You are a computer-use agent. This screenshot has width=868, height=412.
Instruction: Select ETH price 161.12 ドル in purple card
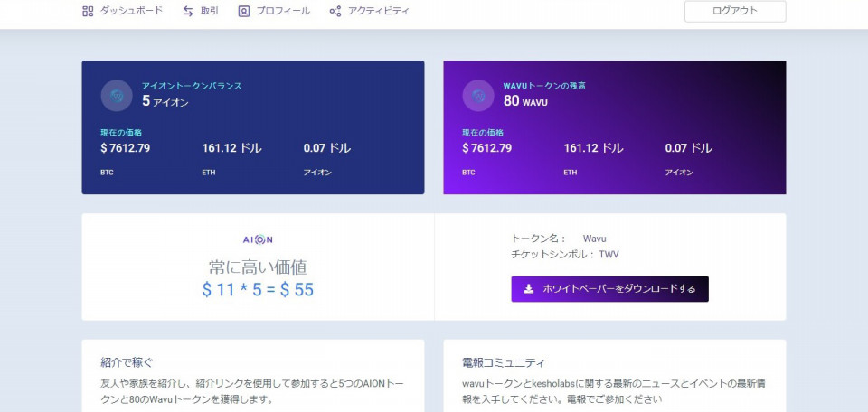[593, 148]
